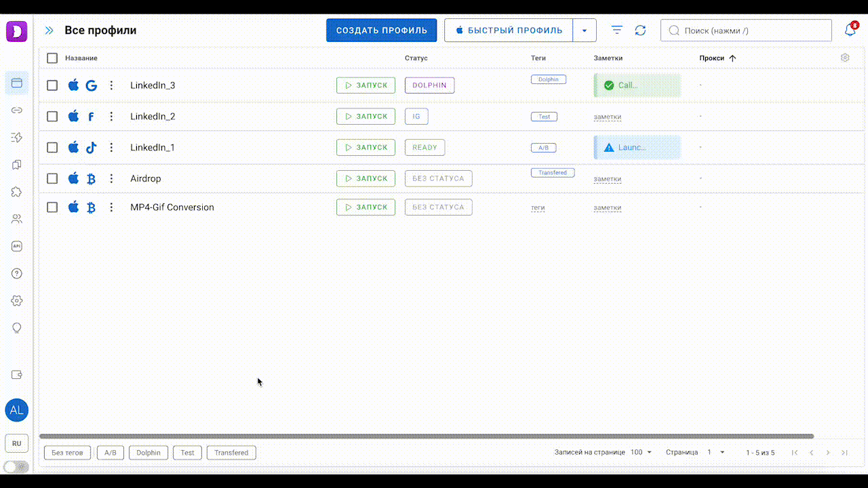Open the quick profile dropdown arrow
This screenshot has height=488, width=868.
click(585, 30)
